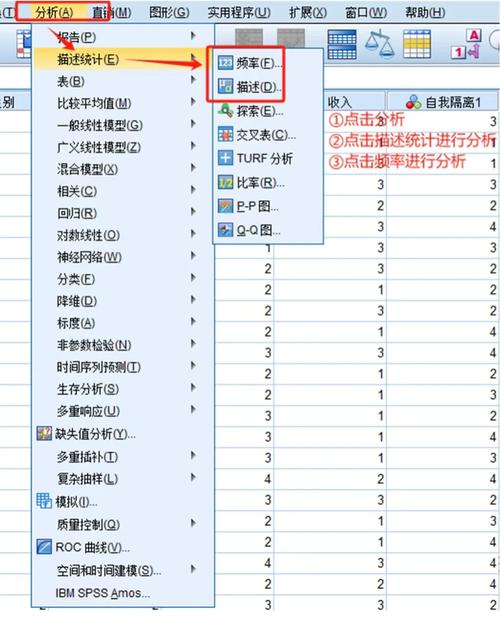This screenshot has height=618, width=500.
Task: Click the 交叉表(C) crosstabs icon
Action: tap(225, 135)
